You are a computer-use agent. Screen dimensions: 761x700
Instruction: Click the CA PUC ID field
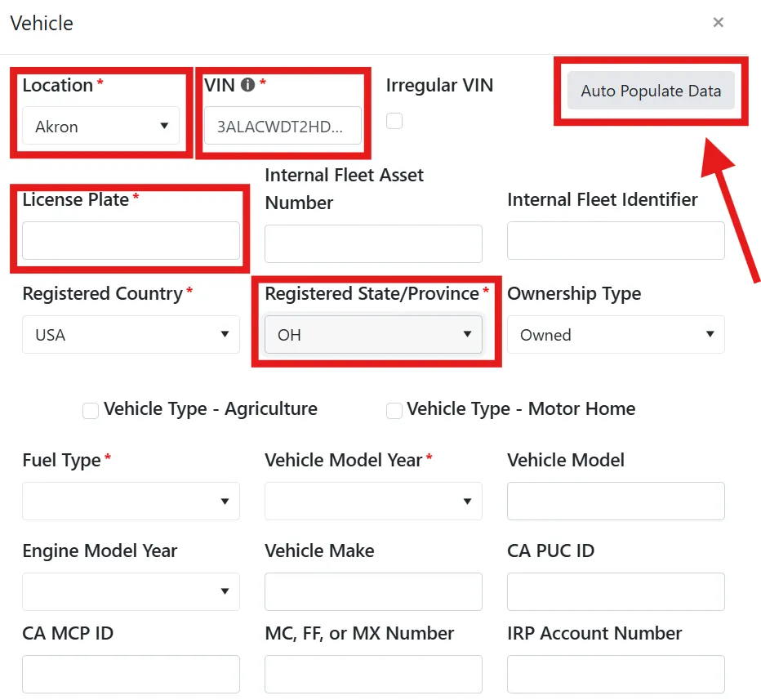click(x=616, y=591)
